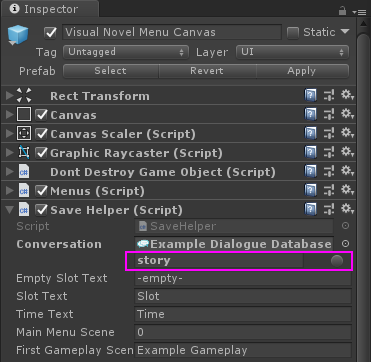This screenshot has height=362, width=371.
Task: Disable the Canvas component checkbox
Action: (x=42, y=115)
